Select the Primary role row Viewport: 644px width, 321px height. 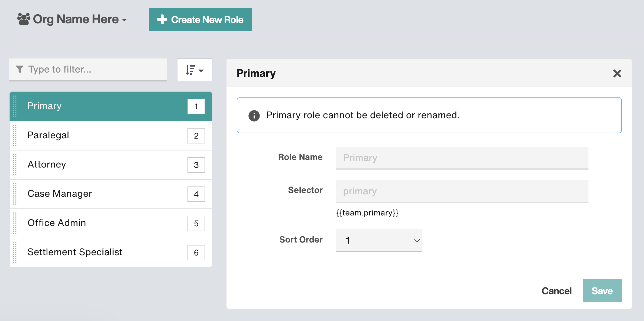pyautogui.click(x=111, y=106)
